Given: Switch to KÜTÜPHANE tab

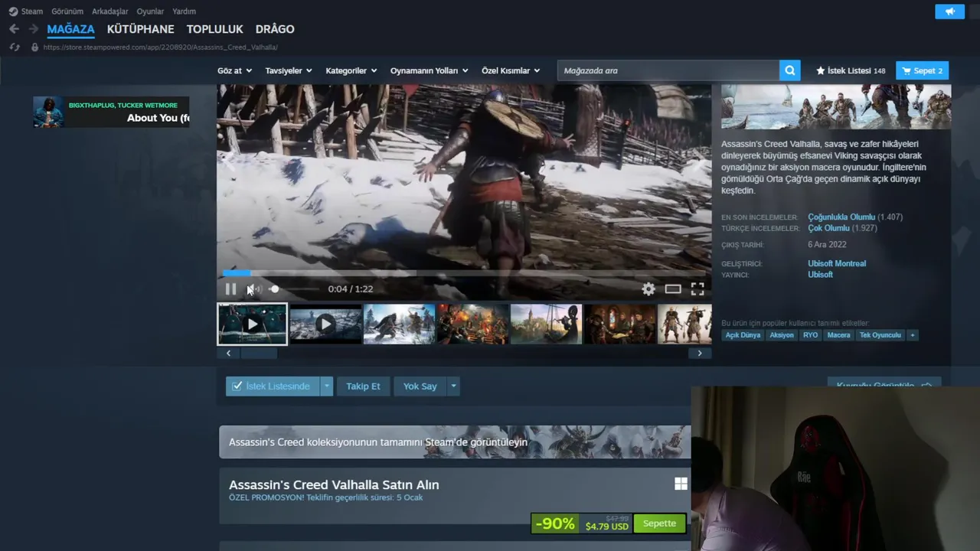Looking at the screenshot, I should (141, 29).
